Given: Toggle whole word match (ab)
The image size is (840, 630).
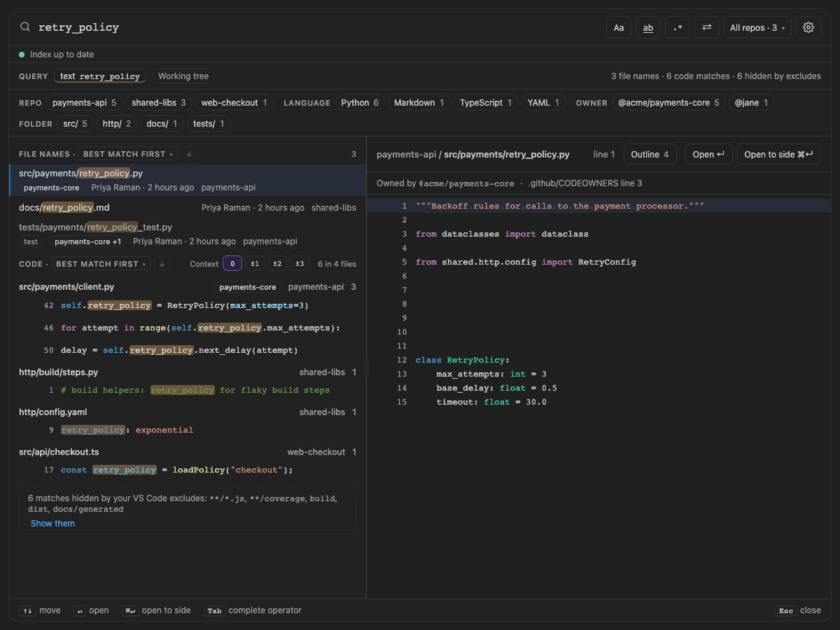Looking at the screenshot, I should coord(648,27).
